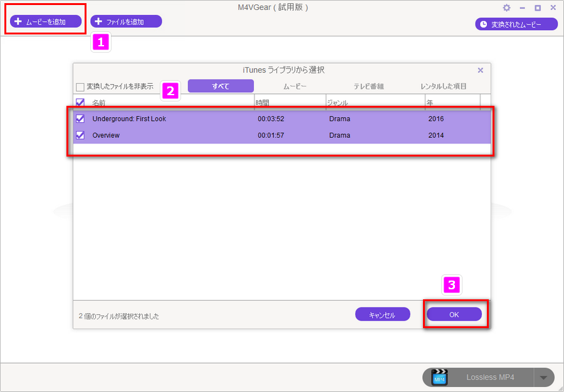Expand the output format dropdown arrow
The width and height of the screenshot is (564, 392).
pos(544,378)
